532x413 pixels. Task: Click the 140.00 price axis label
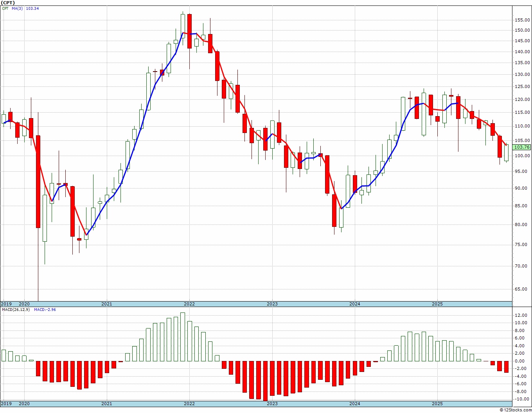[x=523, y=52]
